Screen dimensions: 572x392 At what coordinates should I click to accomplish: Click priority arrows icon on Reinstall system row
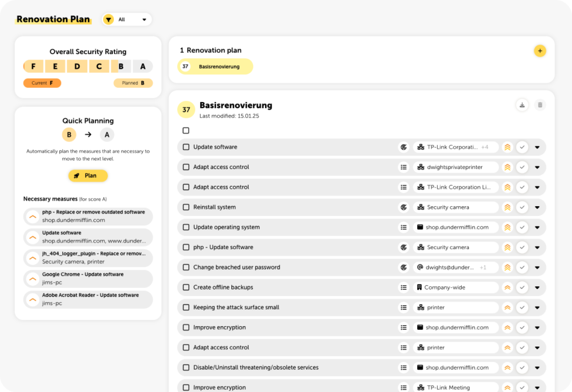507,207
